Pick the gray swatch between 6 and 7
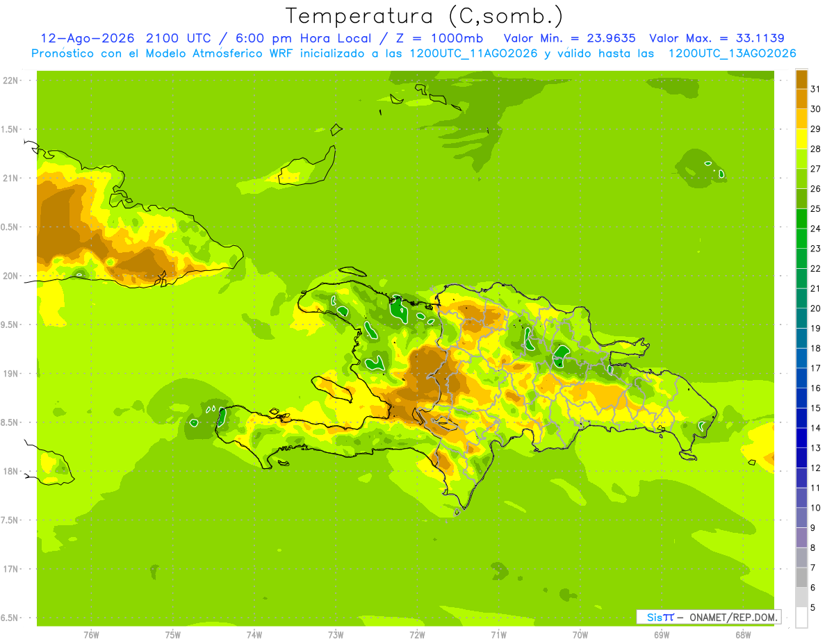Image resolution: width=834 pixels, height=644 pixels. pyautogui.click(x=801, y=577)
